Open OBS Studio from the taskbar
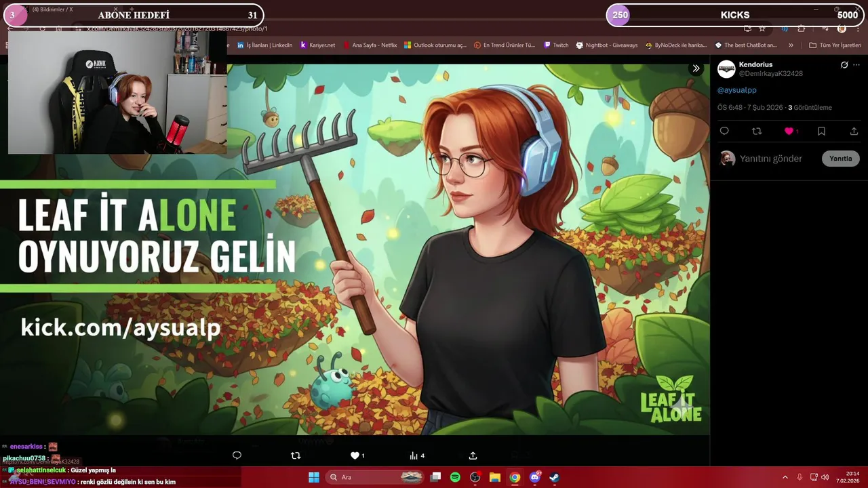This screenshot has width=868, height=488. tap(475, 477)
